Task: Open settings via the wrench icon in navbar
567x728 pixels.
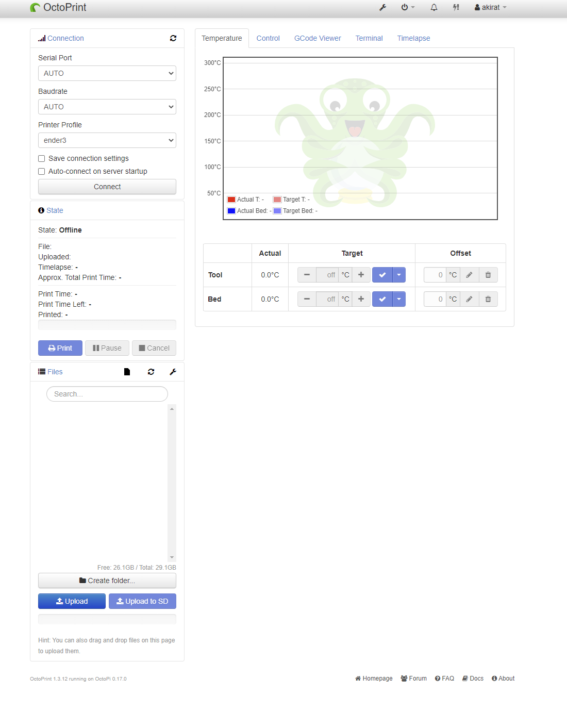Action: coord(382,7)
